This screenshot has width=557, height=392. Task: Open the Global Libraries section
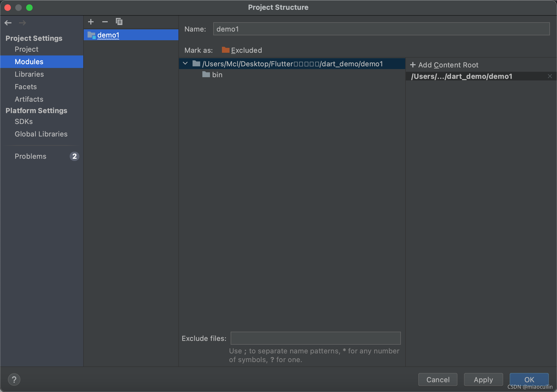point(41,134)
